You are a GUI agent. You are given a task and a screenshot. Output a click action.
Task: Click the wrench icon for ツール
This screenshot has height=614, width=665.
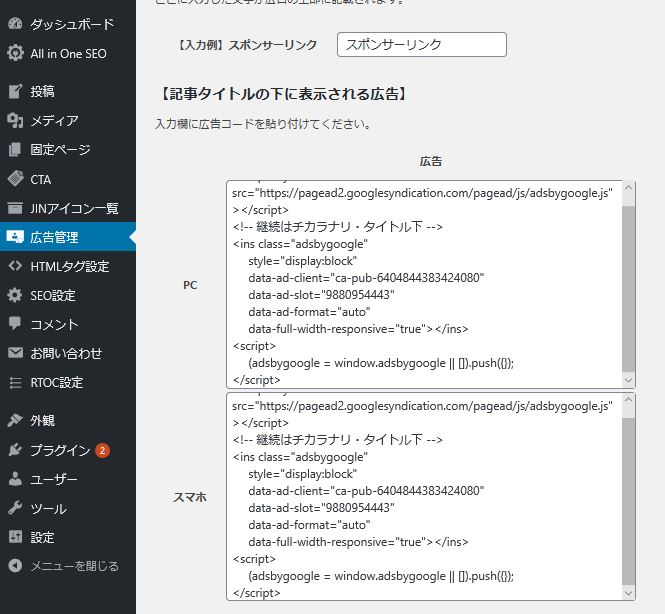coord(15,508)
